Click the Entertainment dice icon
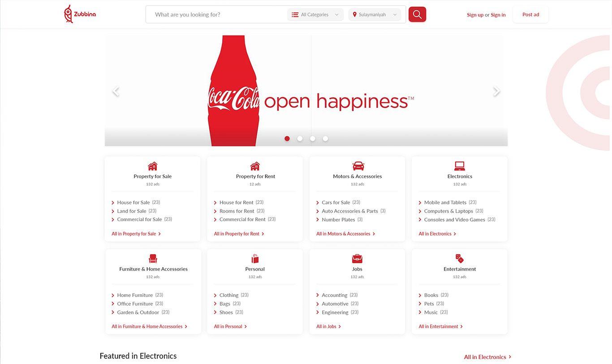Screen dimensions: 612x364 tap(460, 259)
